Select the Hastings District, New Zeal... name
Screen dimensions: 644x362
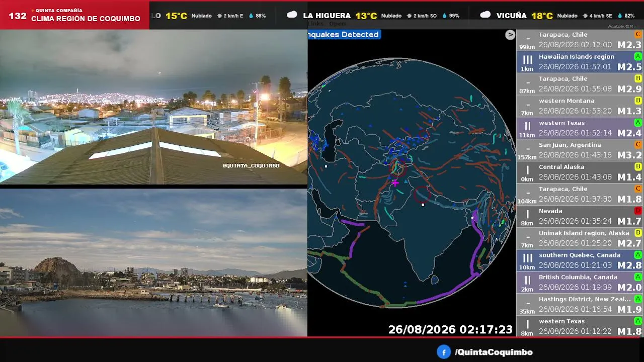click(585, 299)
